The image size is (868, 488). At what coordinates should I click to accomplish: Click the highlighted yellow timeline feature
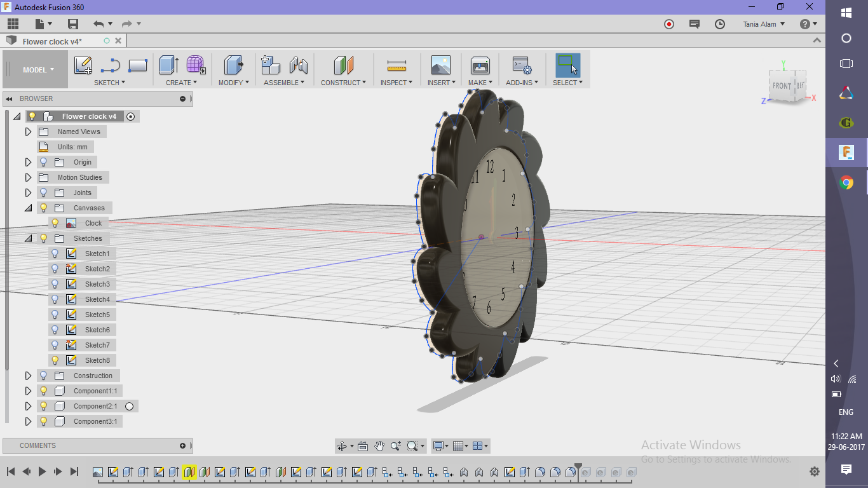click(189, 472)
